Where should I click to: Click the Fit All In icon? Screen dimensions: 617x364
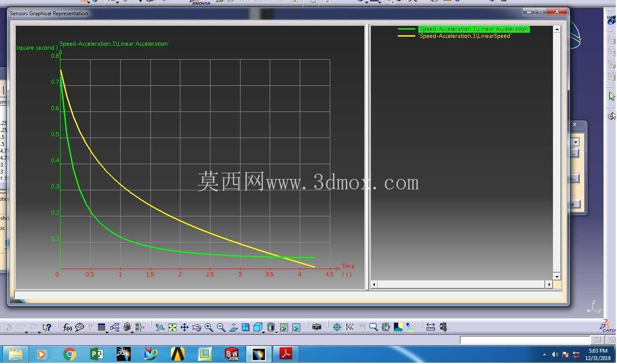point(172,327)
